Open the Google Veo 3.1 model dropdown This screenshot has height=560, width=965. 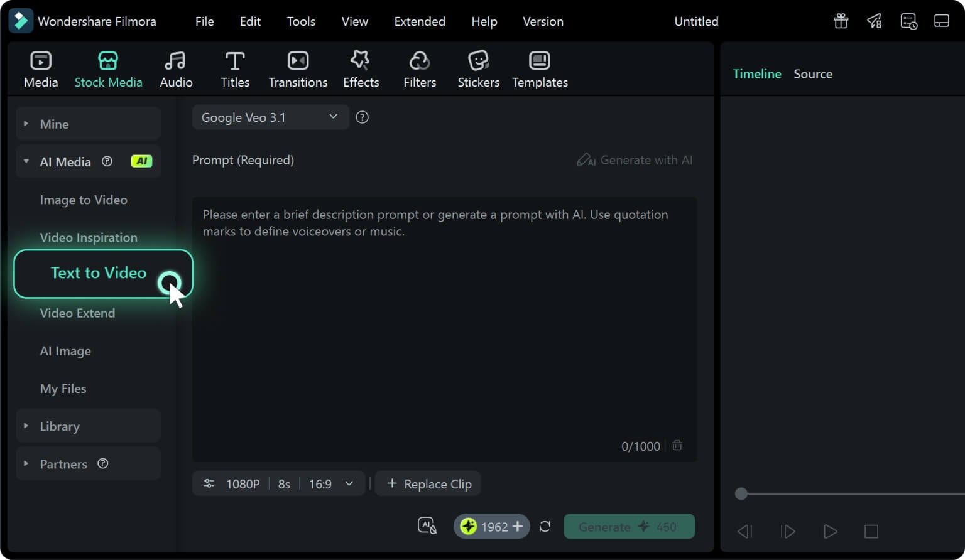pyautogui.click(x=270, y=117)
